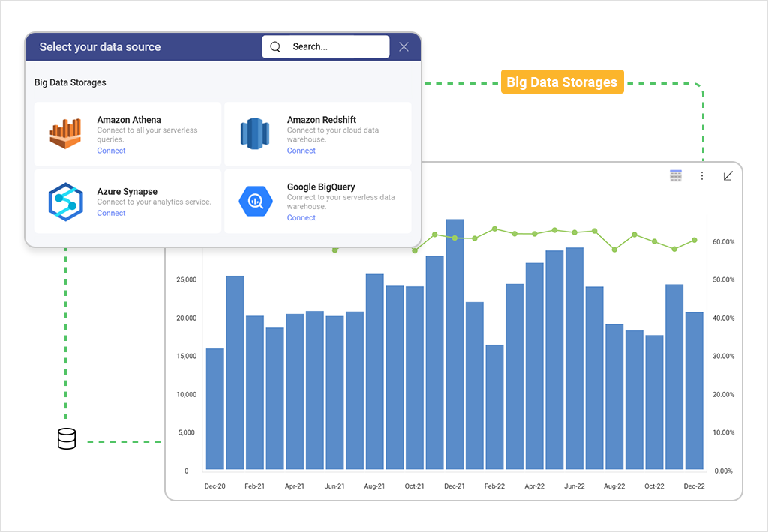
Task: Click the magnifying glass search icon
Action: coord(276,46)
